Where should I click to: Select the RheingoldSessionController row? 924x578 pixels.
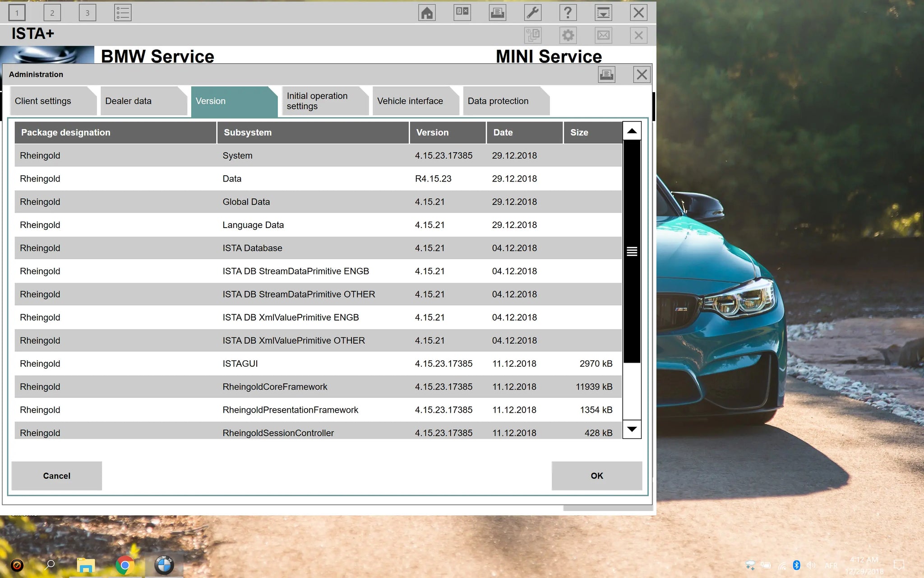(318, 431)
